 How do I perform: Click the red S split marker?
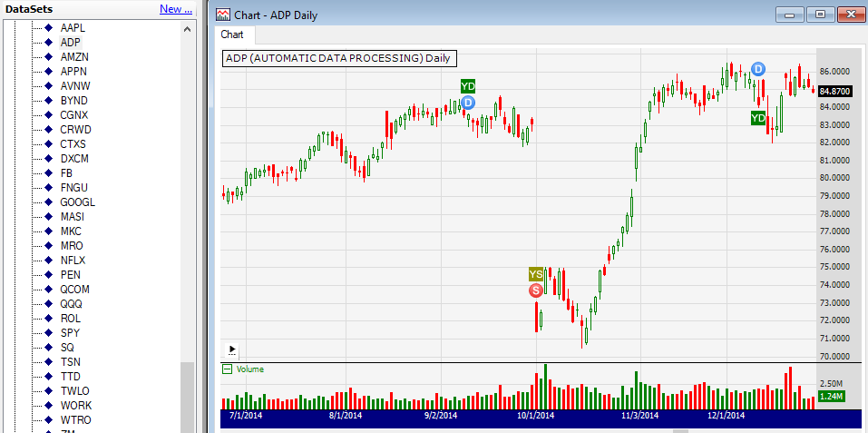point(535,290)
